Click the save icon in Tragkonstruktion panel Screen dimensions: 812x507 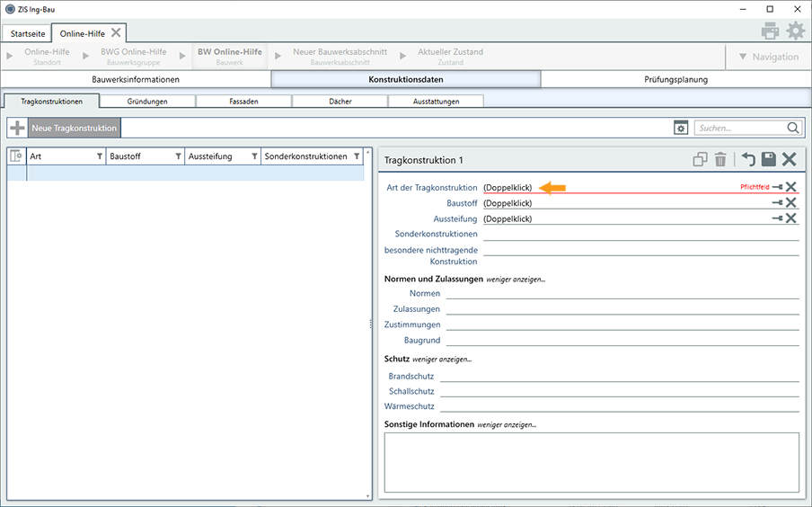point(768,160)
